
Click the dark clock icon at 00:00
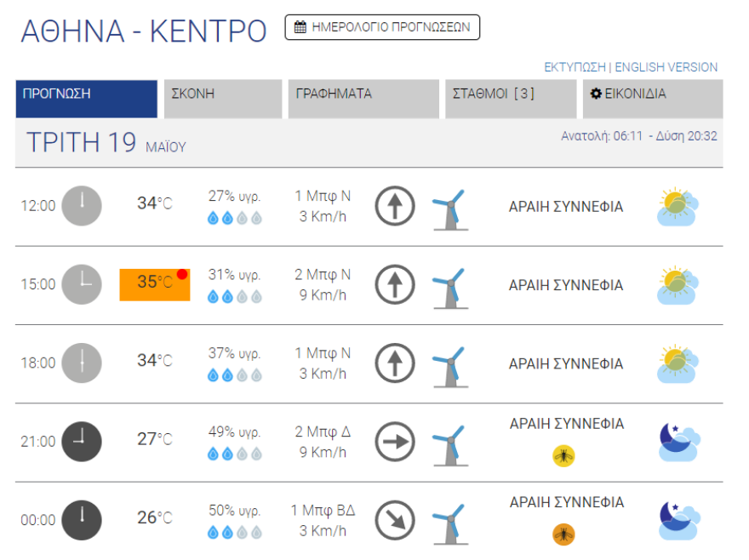(x=82, y=520)
